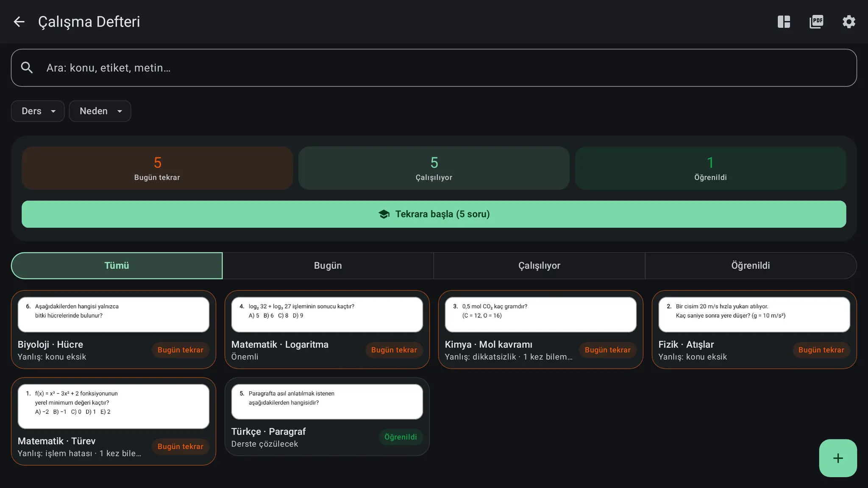
Task: Go back using the arrow icon
Action: [x=19, y=22]
